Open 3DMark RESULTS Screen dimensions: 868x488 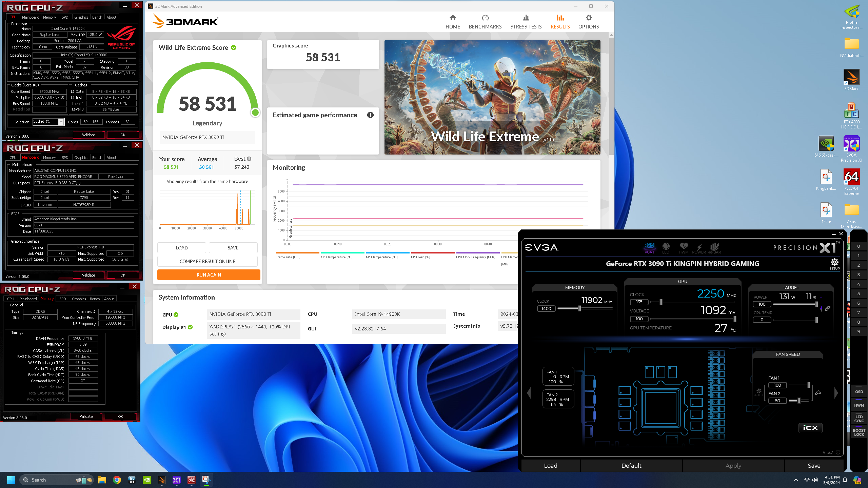(x=560, y=22)
